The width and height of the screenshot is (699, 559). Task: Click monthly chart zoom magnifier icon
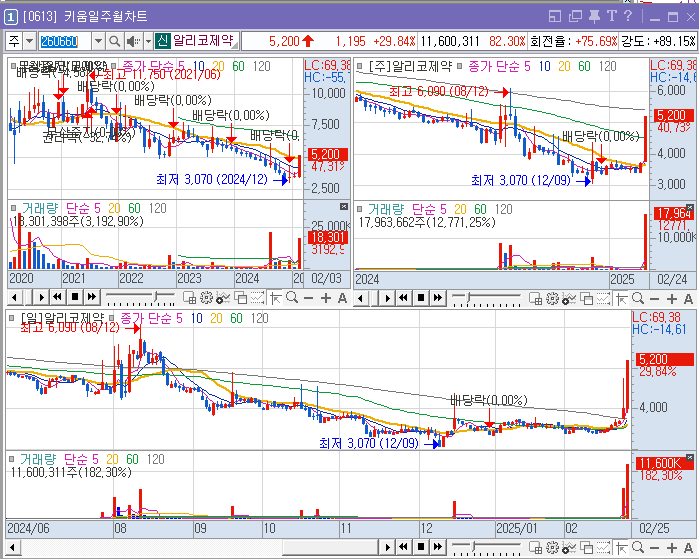292,297
